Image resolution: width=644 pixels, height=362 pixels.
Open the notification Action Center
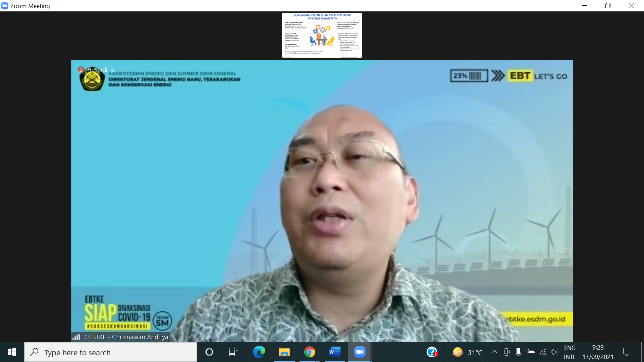[x=627, y=352]
